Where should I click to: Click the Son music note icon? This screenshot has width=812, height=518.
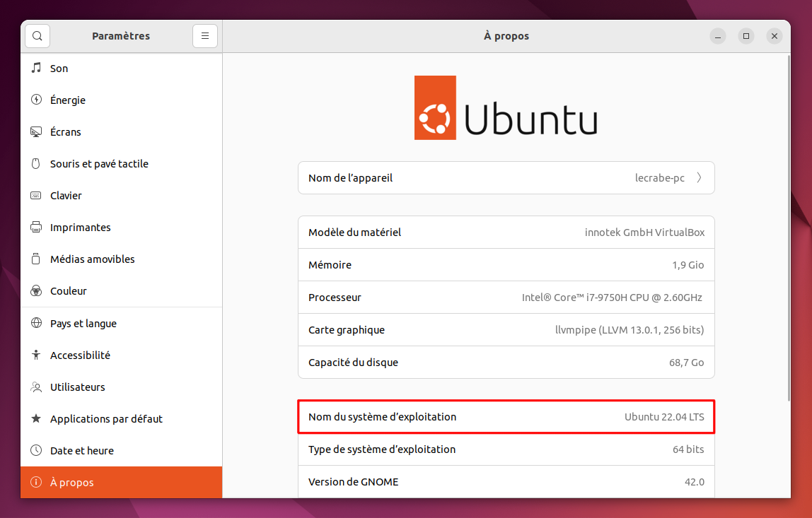click(36, 68)
